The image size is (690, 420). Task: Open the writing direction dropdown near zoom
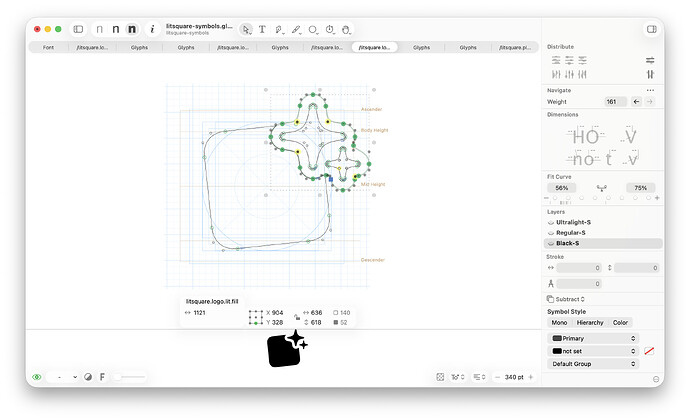coord(458,377)
